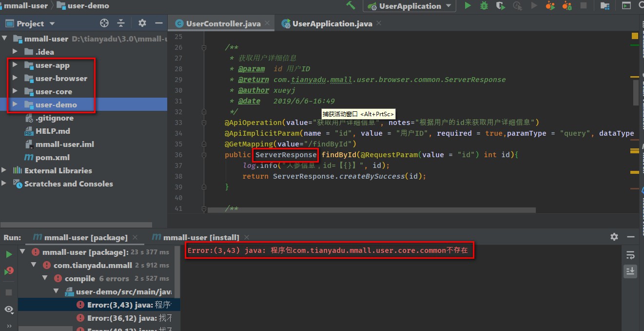Image resolution: width=644 pixels, height=331 pixels.
Task: Hide the Project panel with the minus icon
Action: (158, 23)
